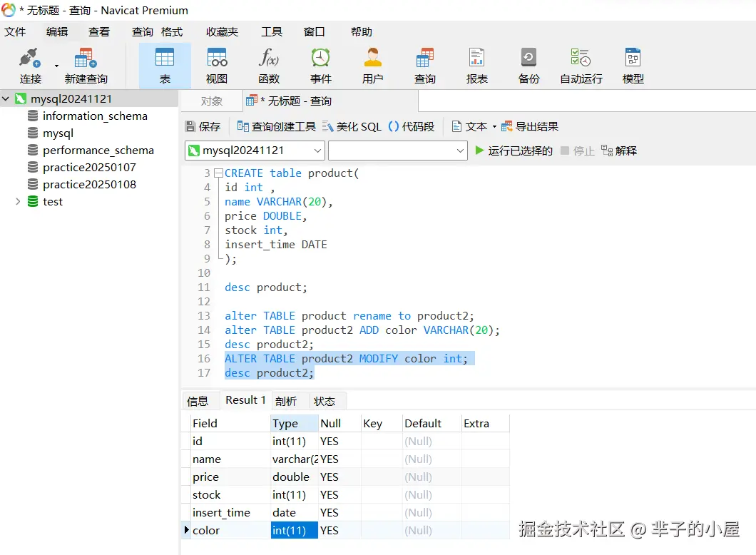Select the practice20250108 database
Viewport: 756px width, 555px height.
[x=89, y=184]
